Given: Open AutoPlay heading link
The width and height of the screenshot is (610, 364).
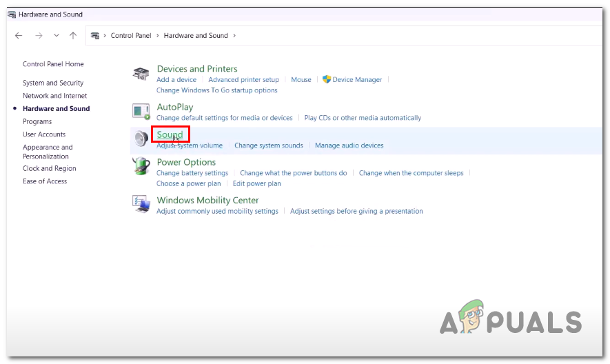Looking at the screenshot, I should click(x=174, y=107).
